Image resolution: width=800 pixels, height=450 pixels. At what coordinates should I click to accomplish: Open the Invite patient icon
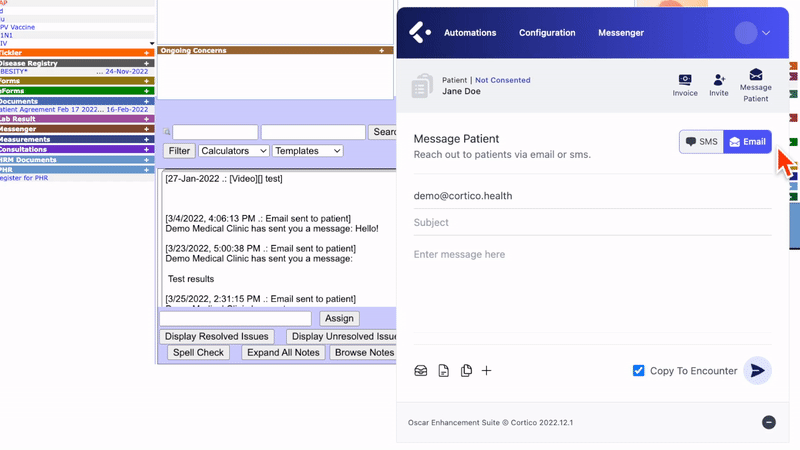coord(719,80)
